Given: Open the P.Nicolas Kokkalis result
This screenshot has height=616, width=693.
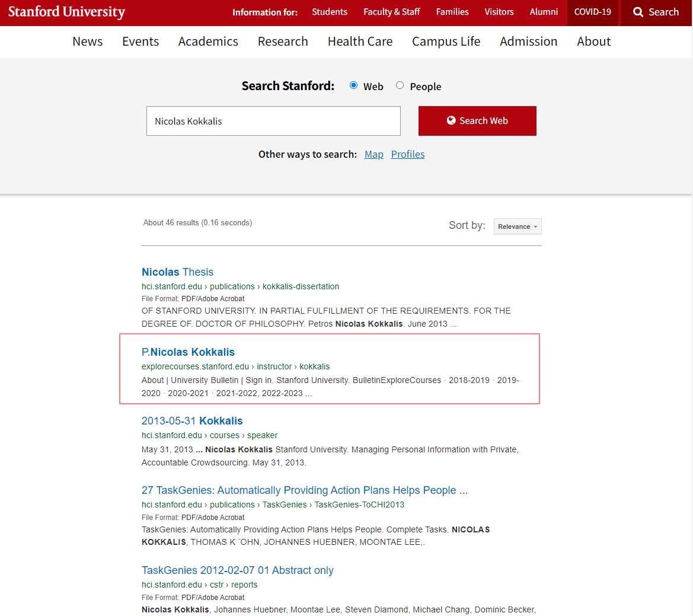Looking at the screenshot, I should (x=189, y=352).
